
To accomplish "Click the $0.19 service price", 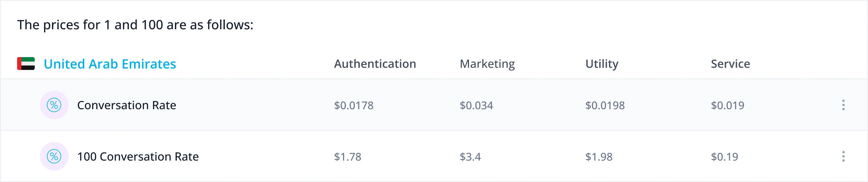I will point(725,157).
